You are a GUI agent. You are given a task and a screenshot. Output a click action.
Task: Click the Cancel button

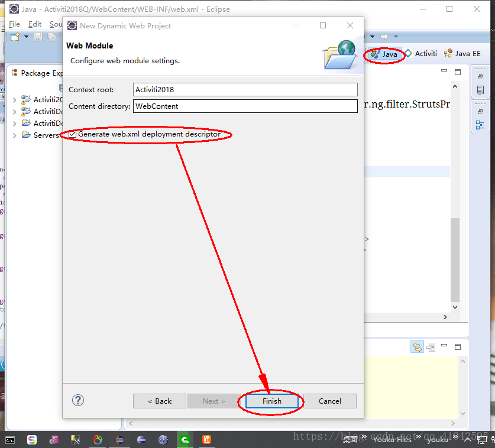pos(330,401)
